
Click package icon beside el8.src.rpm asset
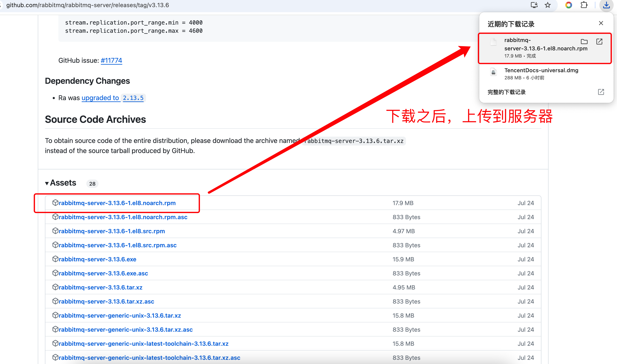click(x=55, y=231)
